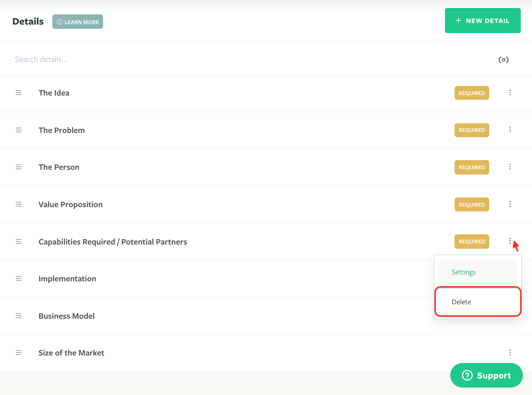Open the Support chat button

(486, 375)
